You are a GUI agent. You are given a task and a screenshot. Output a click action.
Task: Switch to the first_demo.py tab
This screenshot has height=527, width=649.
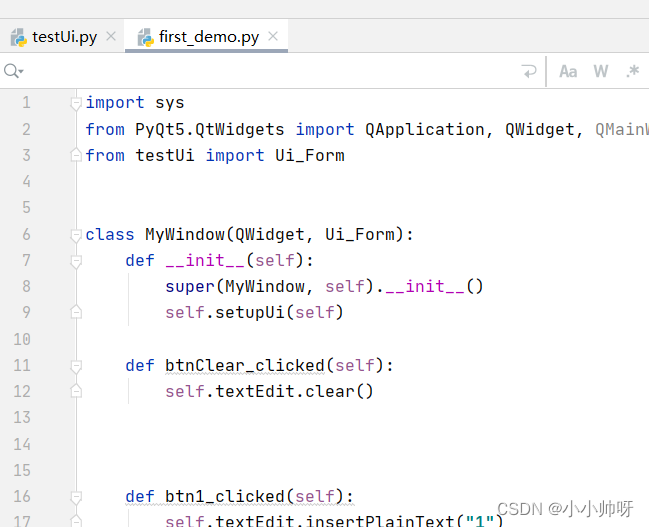pyautogui.click(x=209, y=37)
